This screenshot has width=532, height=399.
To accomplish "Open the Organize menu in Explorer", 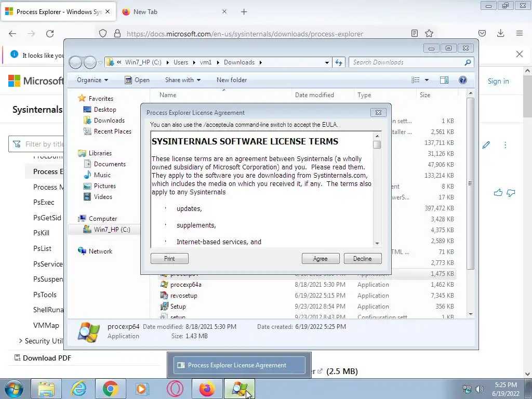I will click(92, 80).
